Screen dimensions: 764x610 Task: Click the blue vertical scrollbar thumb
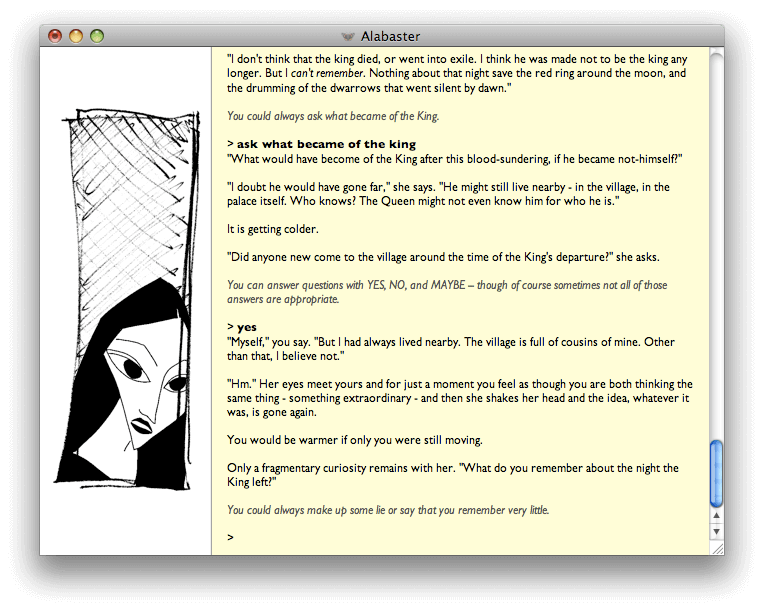click(716, 473)
